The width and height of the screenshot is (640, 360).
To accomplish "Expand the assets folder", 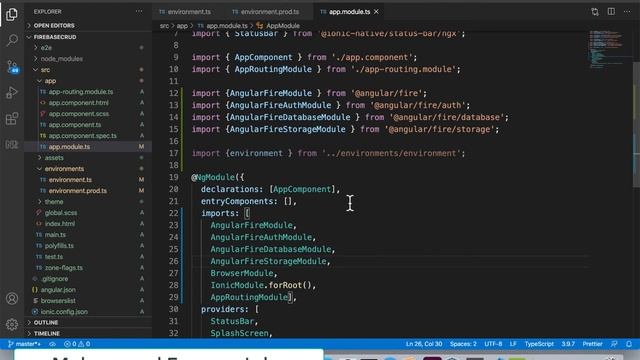I will [x=54, y=158].
